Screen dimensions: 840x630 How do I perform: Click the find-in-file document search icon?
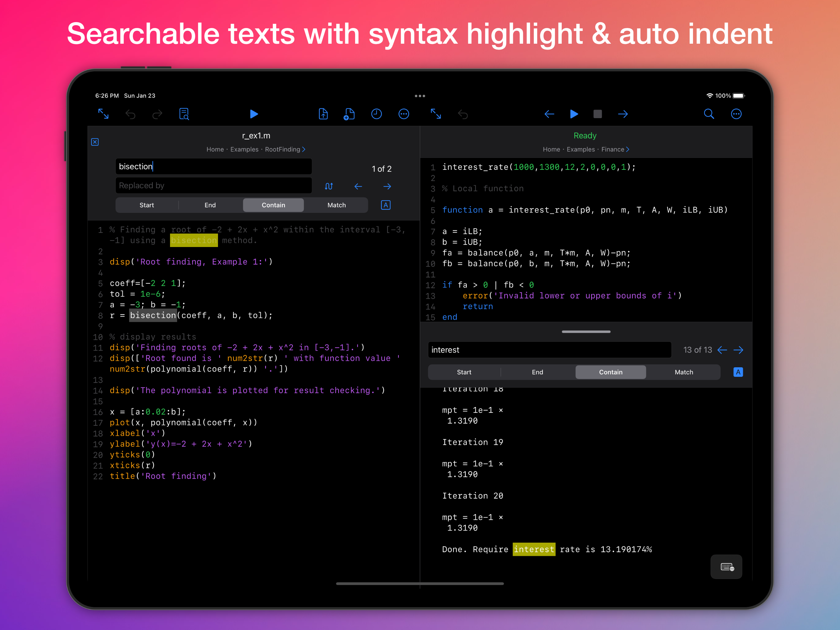184,114
